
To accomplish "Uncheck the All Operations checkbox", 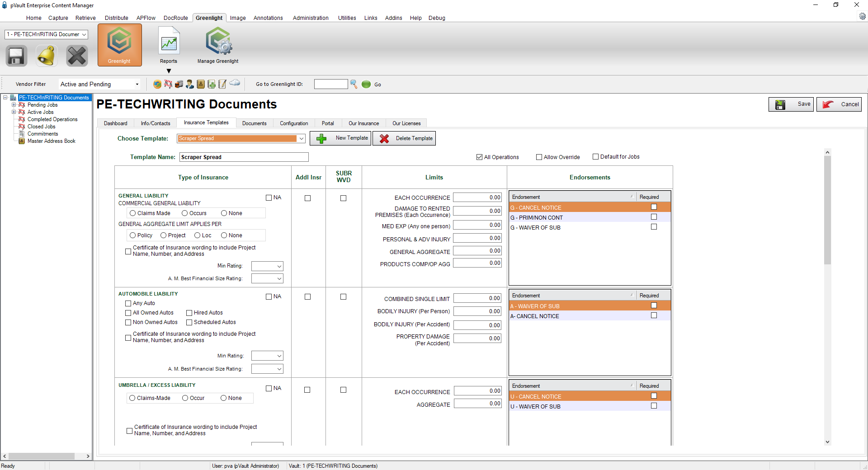I will [479, 157].
